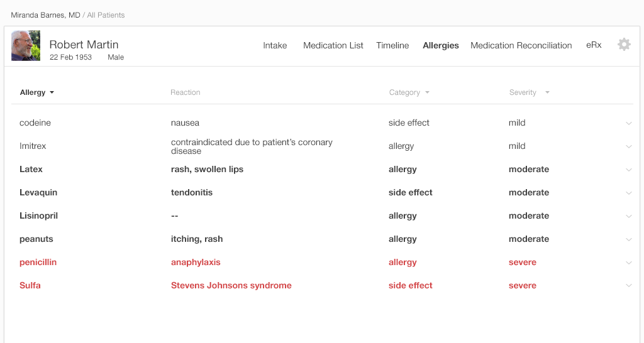Expand the Sulfa row chevron
Image resolution: width=644 pixels, height=343 pixels.
pyautogui.click(x=629, y=286)
